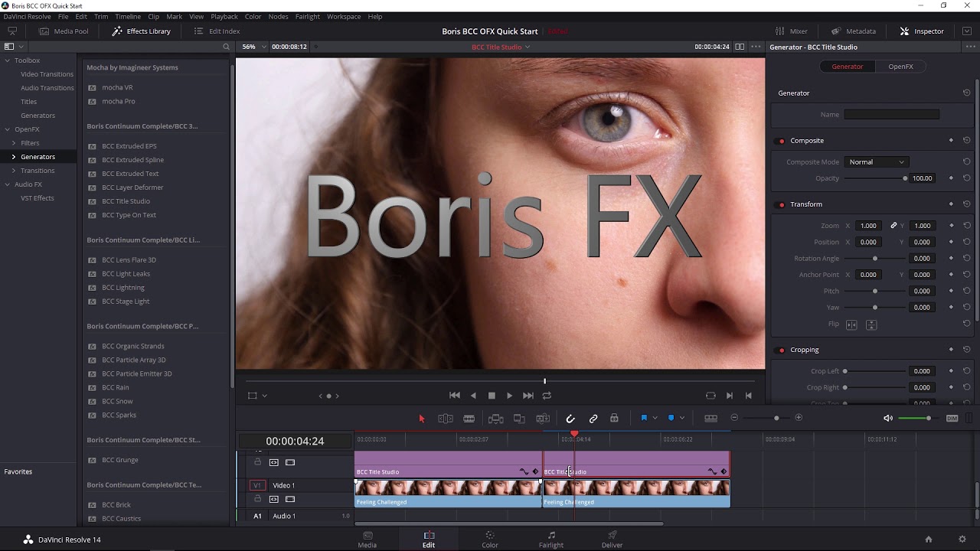
Task: Toggle the Inspector panel
Action: (922, 31)
